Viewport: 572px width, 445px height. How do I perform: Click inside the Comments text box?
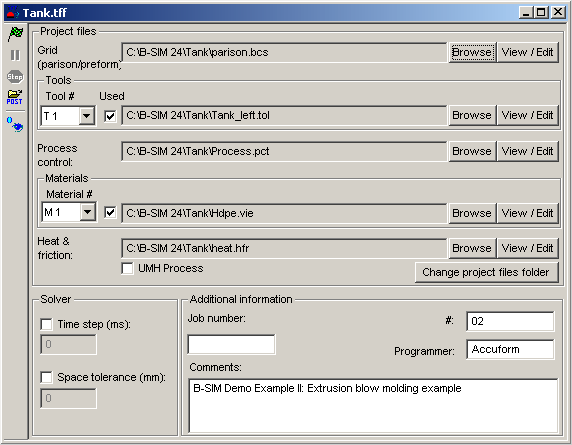point(373,406)
